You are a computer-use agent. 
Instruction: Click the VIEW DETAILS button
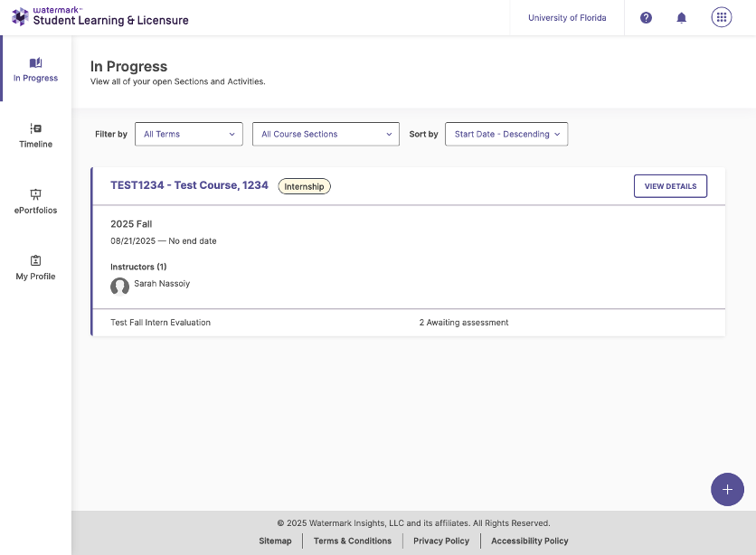670,186
